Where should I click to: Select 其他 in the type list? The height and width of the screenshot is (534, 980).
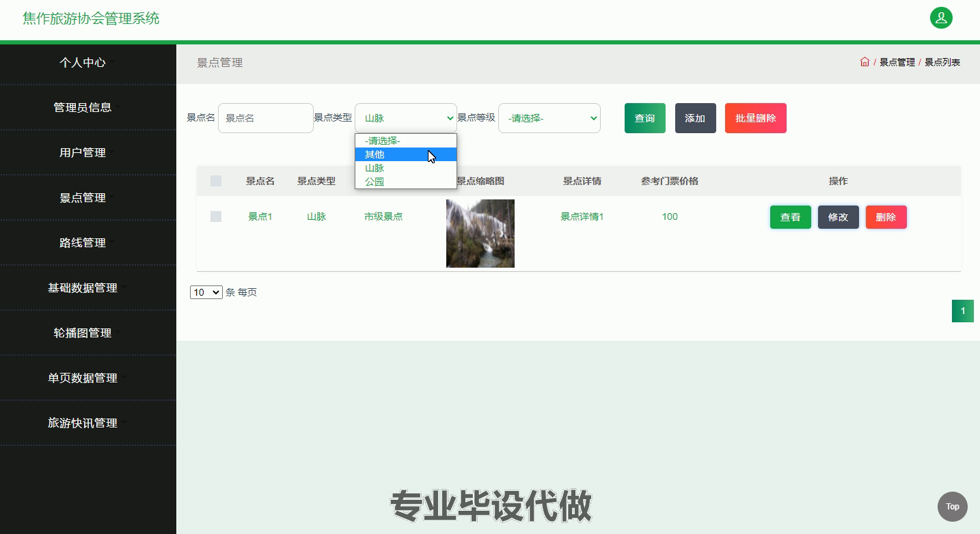click(x=406, y=154)
